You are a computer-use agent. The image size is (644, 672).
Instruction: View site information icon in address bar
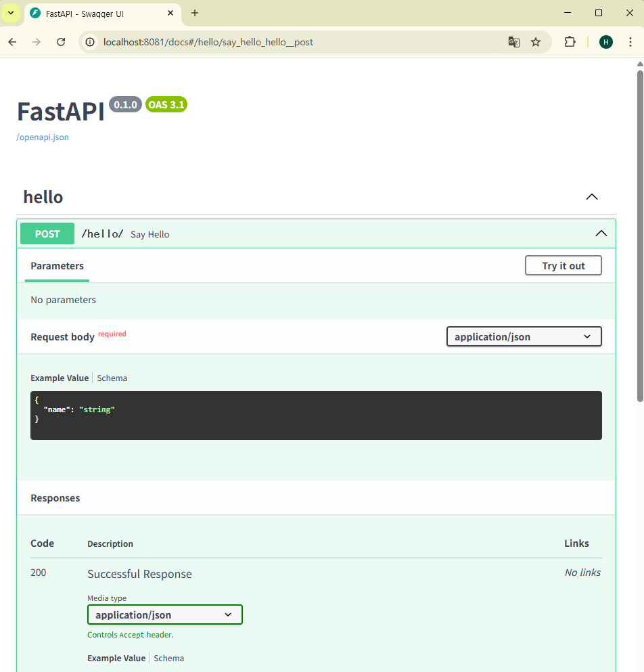coord(90,42)
